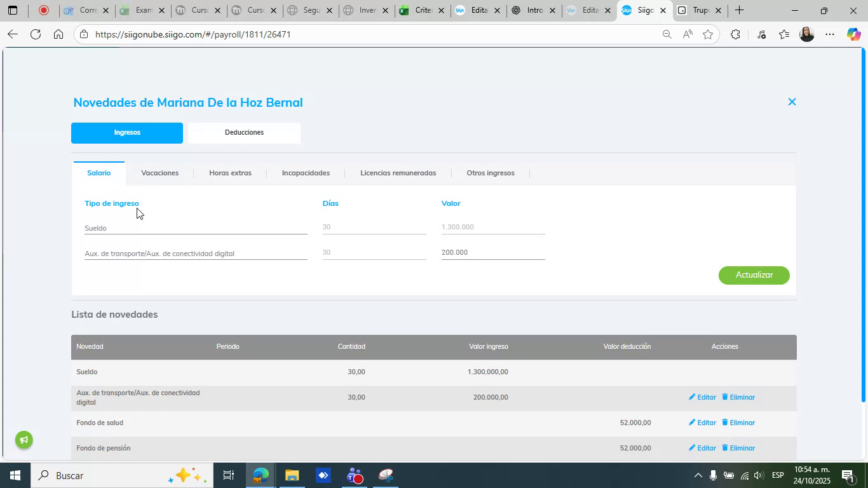Open File Explorer from the taskbar

click(x=292, y=475)
